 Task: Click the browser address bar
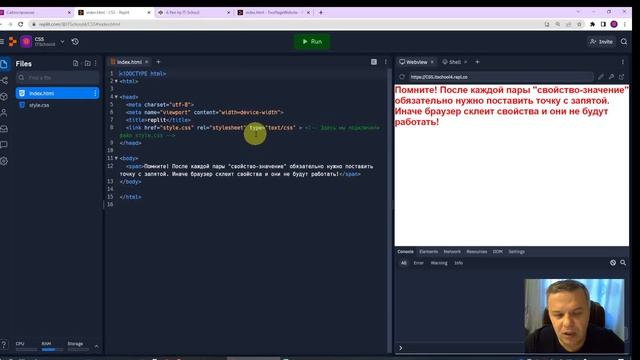point(286,24)
